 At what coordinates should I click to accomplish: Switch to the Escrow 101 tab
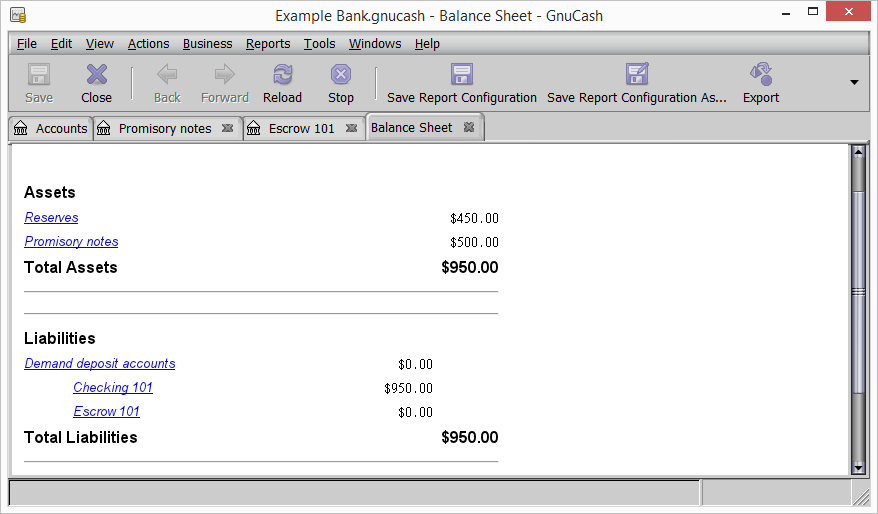tap(301, 129)
